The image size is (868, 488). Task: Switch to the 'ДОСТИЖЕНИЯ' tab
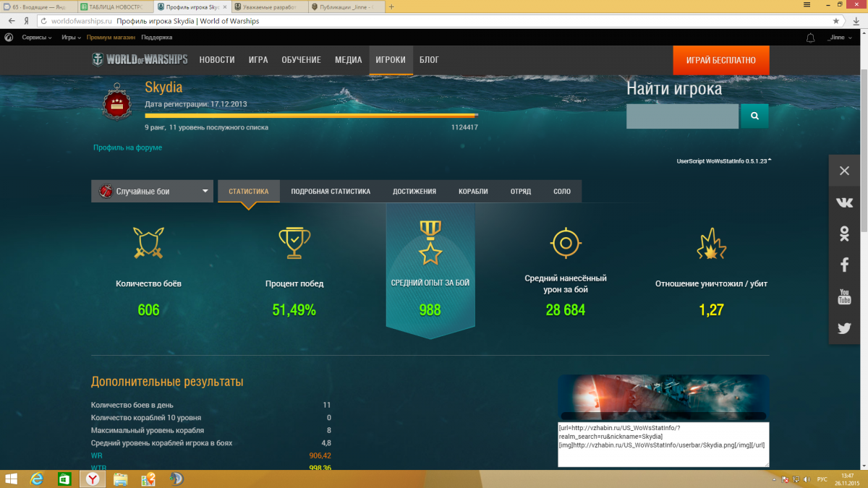point(414,192)
